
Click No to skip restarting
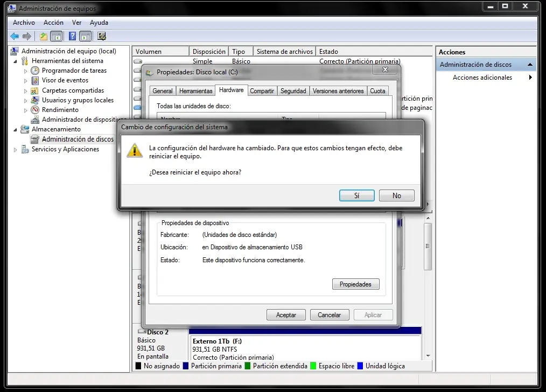point(397,195)
